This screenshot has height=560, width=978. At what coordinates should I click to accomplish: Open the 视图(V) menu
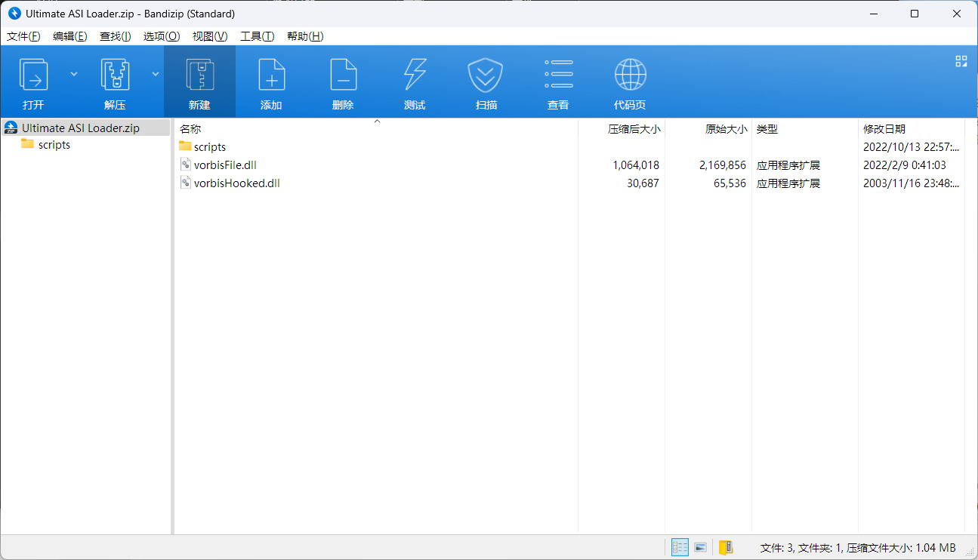210,36
